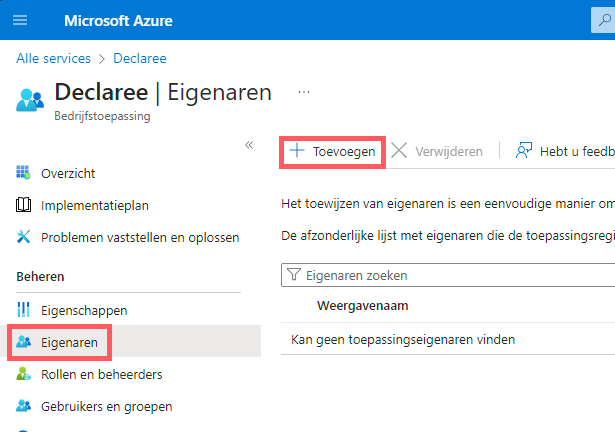The width and height of the screenshot is (615, 432).
Task: Open the hamburger portal menu
Action: [x=21, y=20]
